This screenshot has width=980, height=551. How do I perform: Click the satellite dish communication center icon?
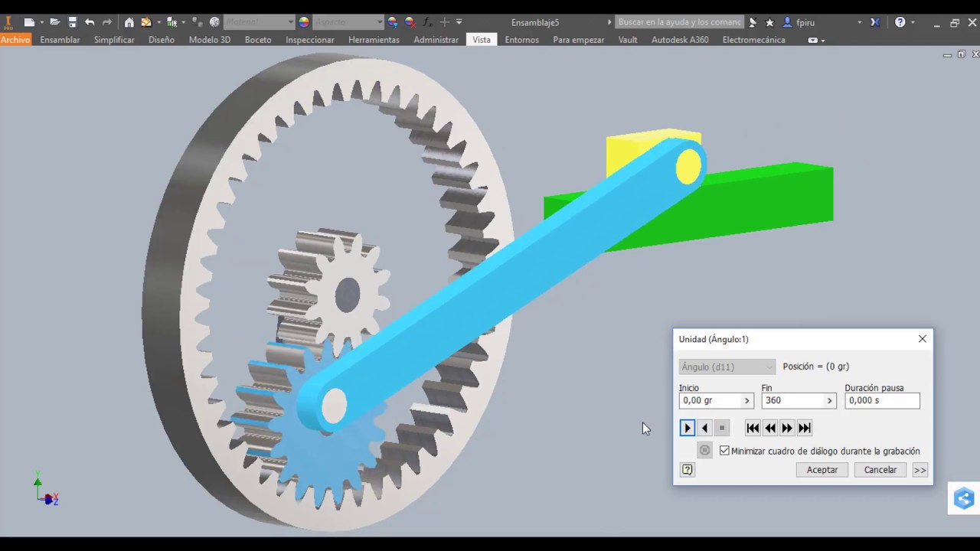coord(753,22)
